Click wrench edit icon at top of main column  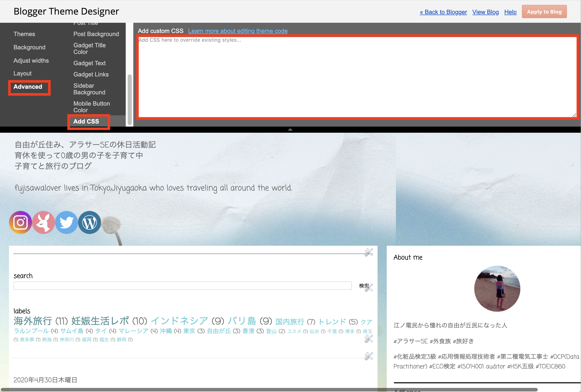pos(369,252)
